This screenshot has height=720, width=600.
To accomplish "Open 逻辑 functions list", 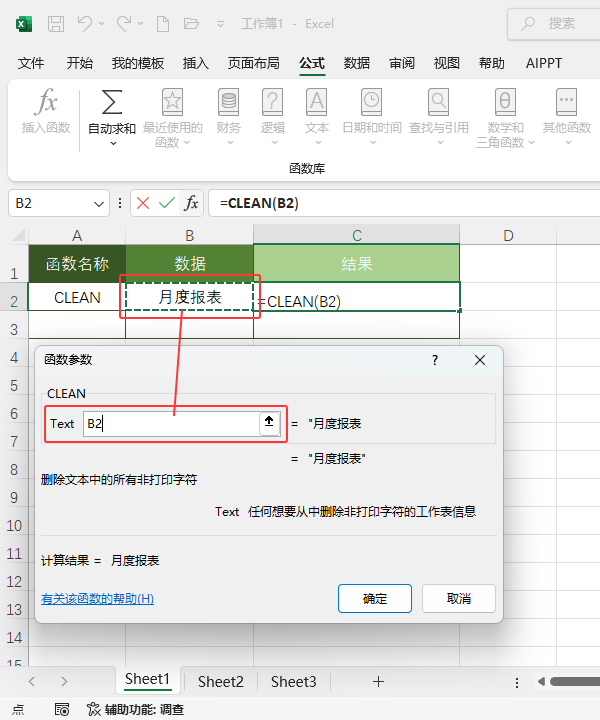I will (273, 117).
